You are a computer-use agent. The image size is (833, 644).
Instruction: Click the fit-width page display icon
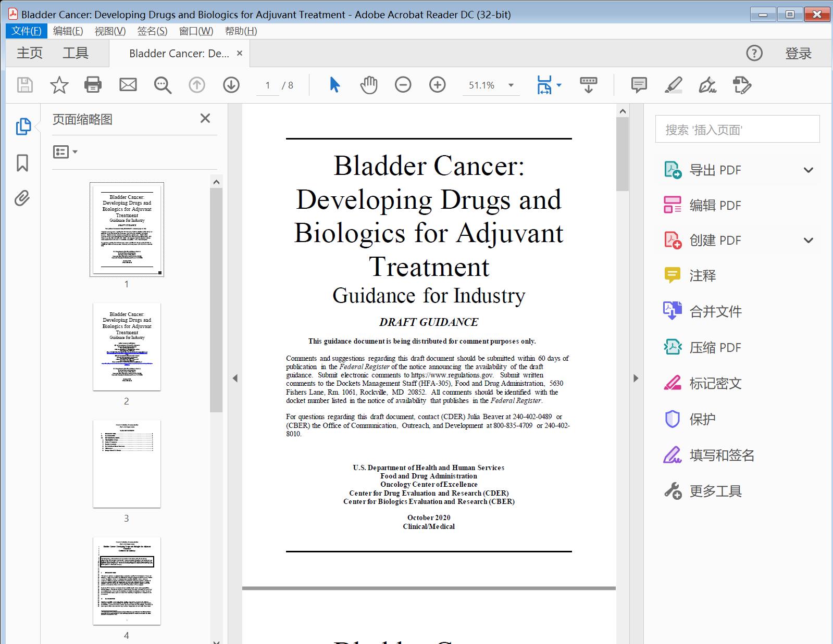click(544, 85)
